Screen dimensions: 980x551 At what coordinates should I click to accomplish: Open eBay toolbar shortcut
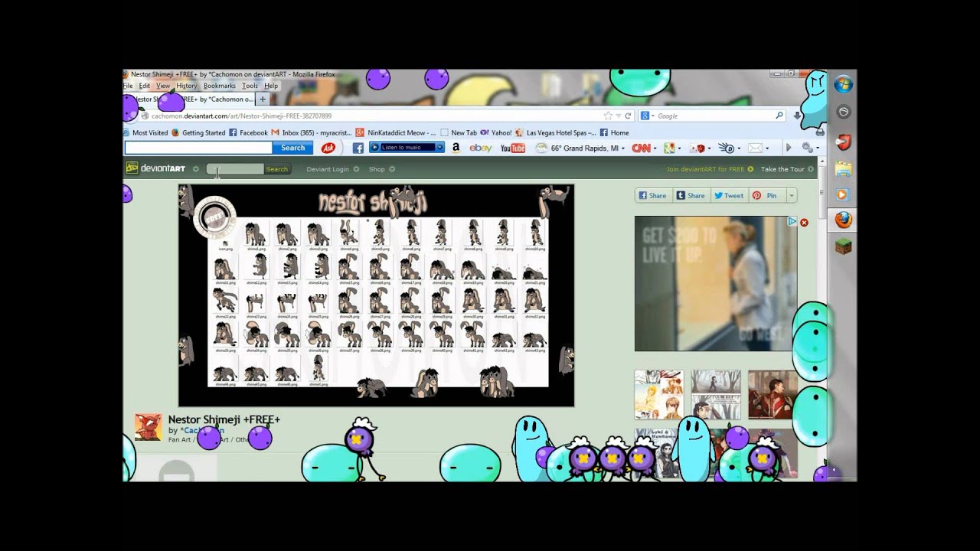click(481, 148)
